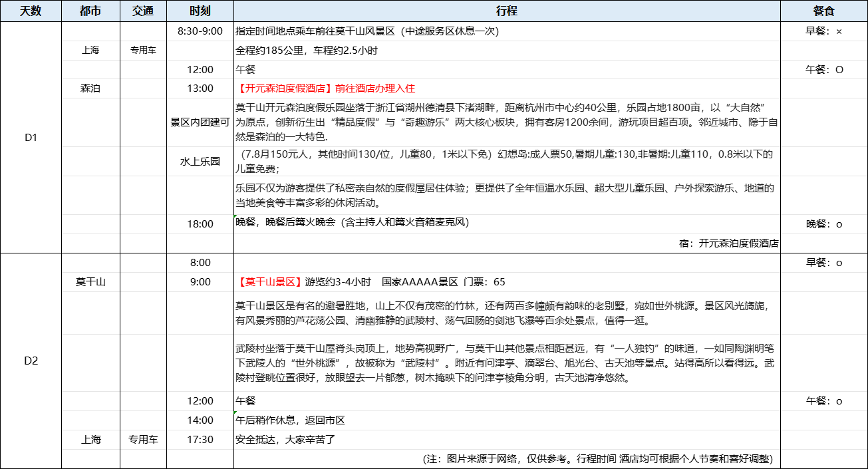Select the 18:00 dinner time cell
Screen dimensions: 868x469
pyautogui.click(x=200, y=224)
